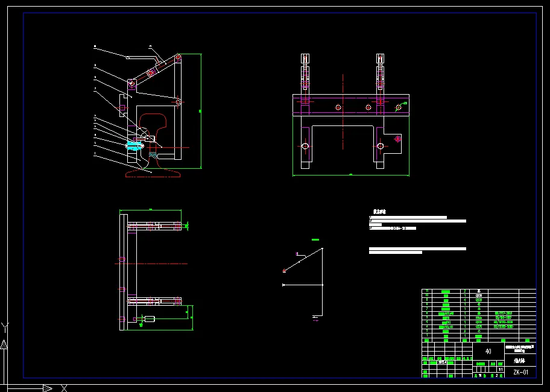550x392 pixels.
Task: Select the red rail base flange
Action: click(x=153, y=173)
